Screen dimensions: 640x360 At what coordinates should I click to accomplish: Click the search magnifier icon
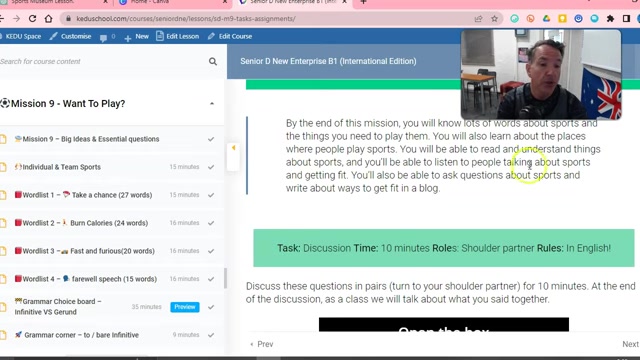coord(213,62)
